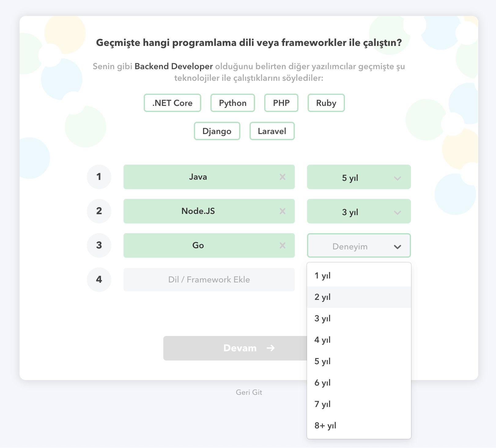Click the Dil / Framework Ekle field

[209, 279]
